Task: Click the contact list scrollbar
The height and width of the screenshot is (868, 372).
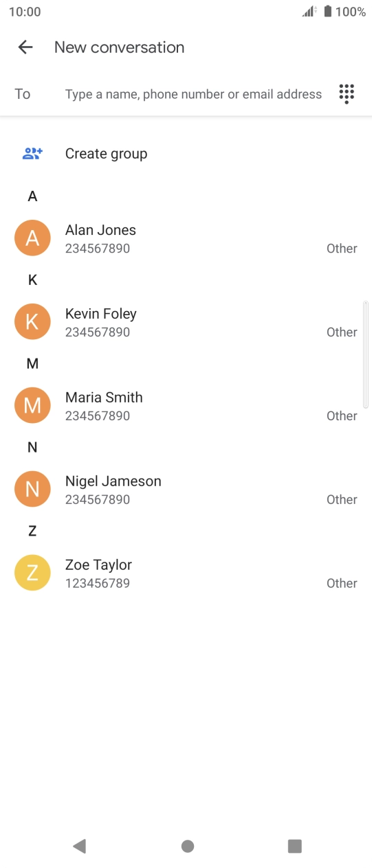Action: pyautogui.click(x=366, y=354)
